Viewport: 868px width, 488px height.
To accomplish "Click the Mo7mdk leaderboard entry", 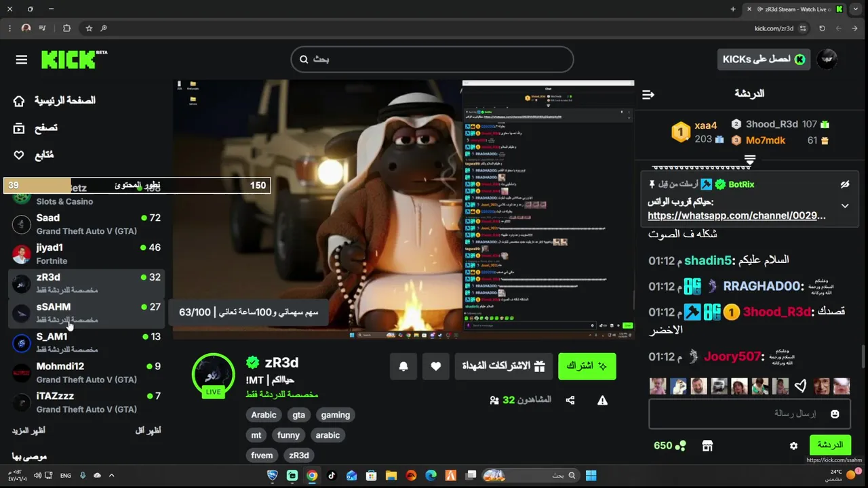I will click(x=766, y=140).
